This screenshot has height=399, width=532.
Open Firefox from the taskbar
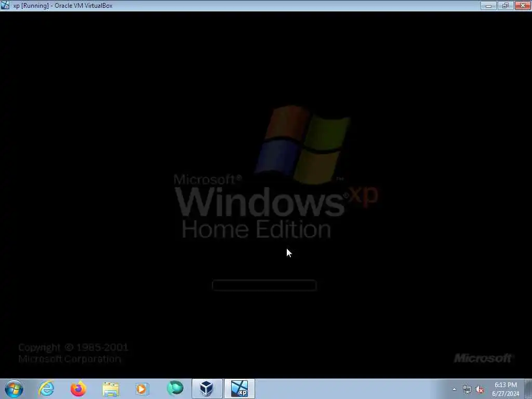pyautogui.click(x=78, y=389)
